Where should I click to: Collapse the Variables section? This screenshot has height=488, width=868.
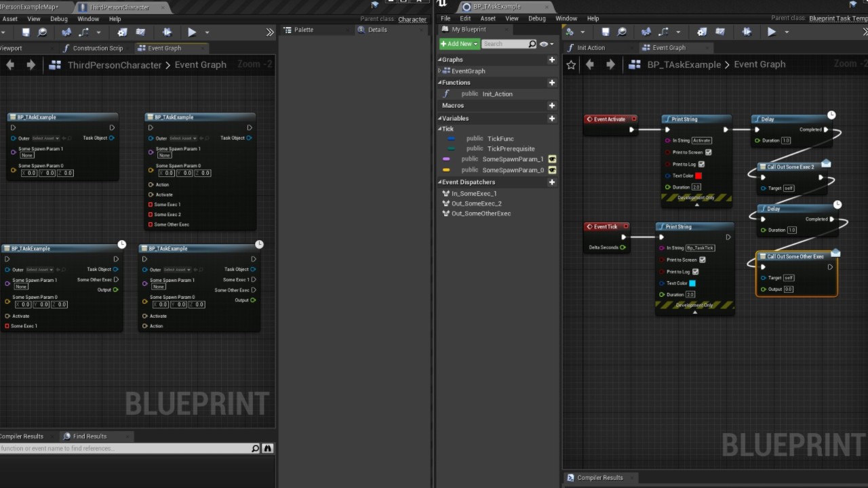[439, 119]
